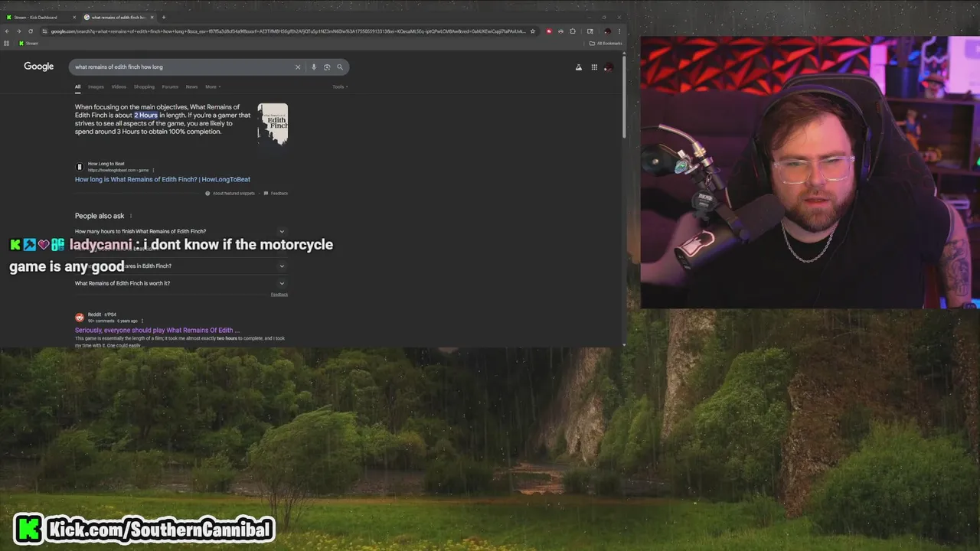Select the Videos search tab
980x551 pixels.
(119, 86)
